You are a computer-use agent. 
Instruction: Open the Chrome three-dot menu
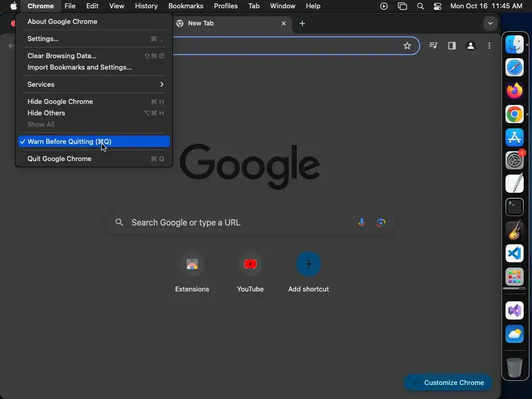pyautogui.click(x=489, y=46)
